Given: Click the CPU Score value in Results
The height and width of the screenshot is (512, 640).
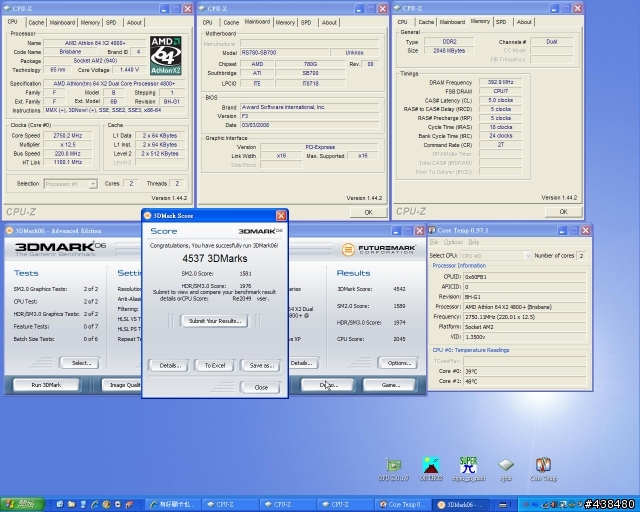Looking at the screenshot, I should click(x=399, y=339).
